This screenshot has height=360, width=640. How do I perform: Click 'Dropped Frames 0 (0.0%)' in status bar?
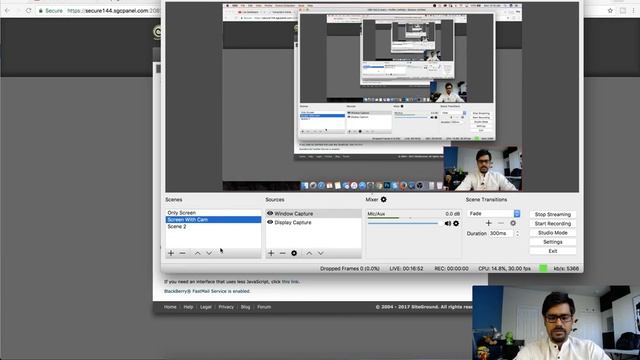click(350, 269)
